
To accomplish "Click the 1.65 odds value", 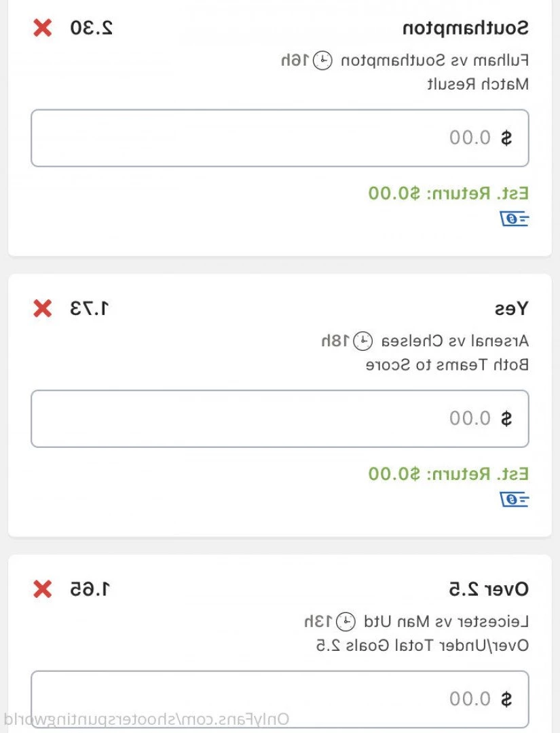I will pyautogui.click(x=90, y=589).
